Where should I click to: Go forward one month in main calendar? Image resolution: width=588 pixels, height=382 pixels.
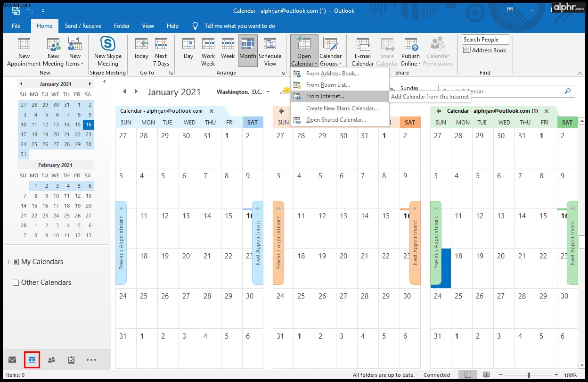(x=136, y=92)
